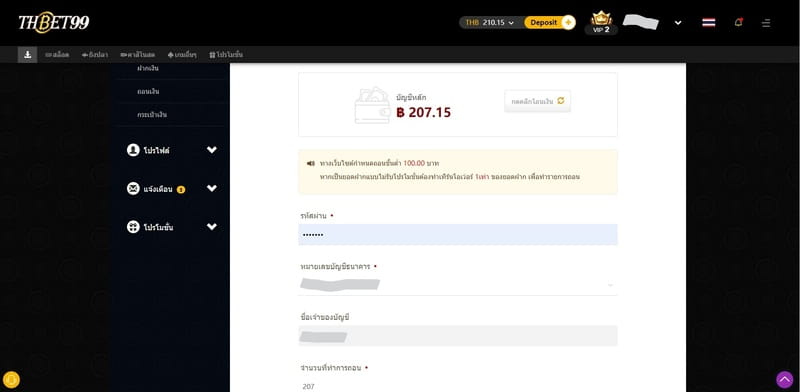The image size is (800, 392).
Task: Open the เกมอื่นๆ (other games) menu item
Action: 182,55
